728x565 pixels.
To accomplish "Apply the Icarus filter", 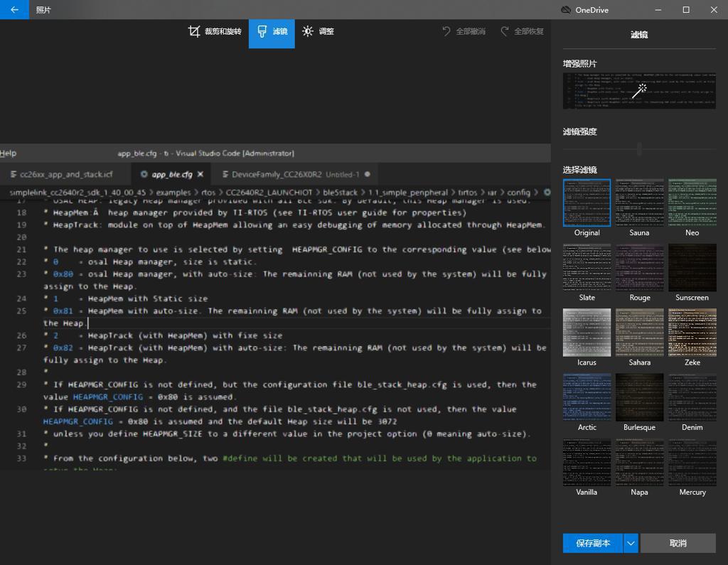I will tap(587, 333).
